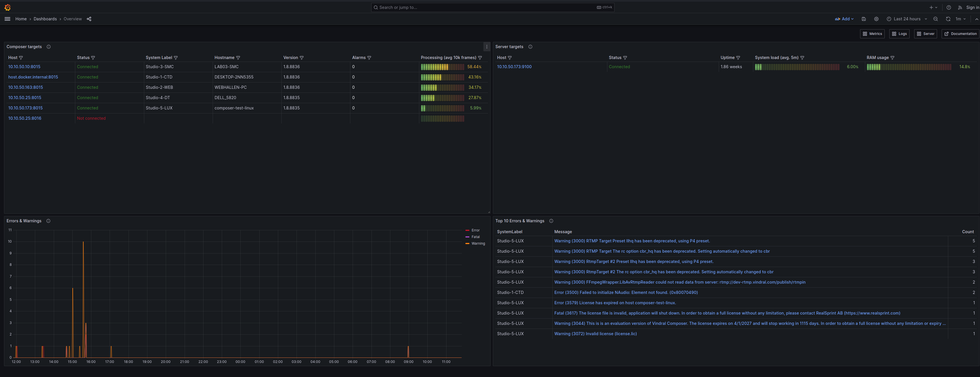Screen dimensions: 980x377
Task: Share the dashboard via share icon
Action: tap(89, 19)
